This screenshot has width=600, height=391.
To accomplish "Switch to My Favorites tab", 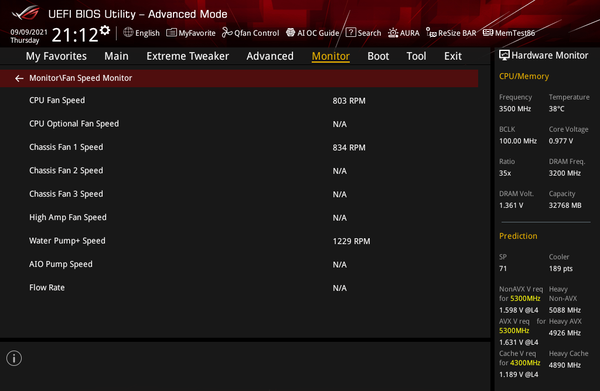I will pyautogui.click(x=56, y=56).
